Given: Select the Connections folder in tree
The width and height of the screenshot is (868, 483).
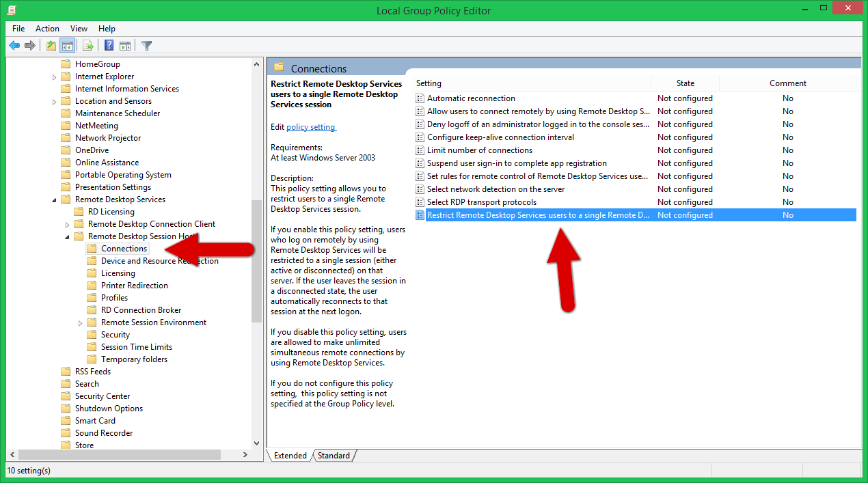Looking at the screenshot, I should pyautogui.click(x=124, y=249).
